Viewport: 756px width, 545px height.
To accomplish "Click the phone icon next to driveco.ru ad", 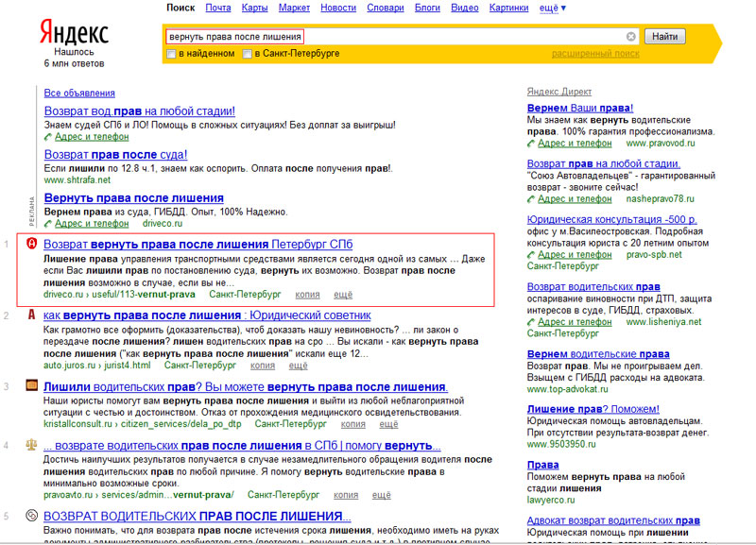I will point(48,224).
